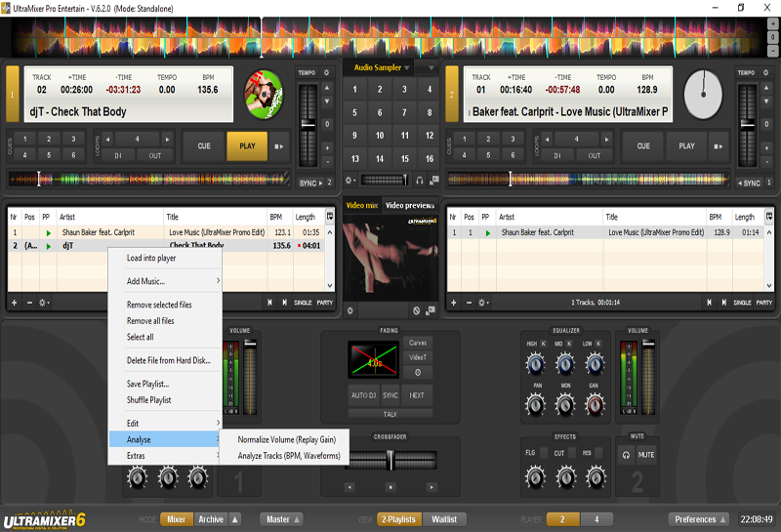
Task: Toggle PARTY mode on the right playlist
Action: click(x=764, y=303)
